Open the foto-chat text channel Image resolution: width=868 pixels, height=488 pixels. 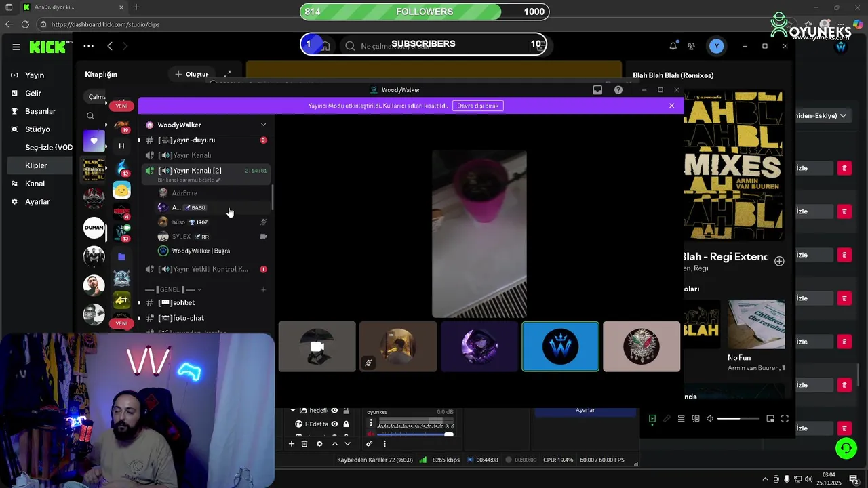[206, 318]
